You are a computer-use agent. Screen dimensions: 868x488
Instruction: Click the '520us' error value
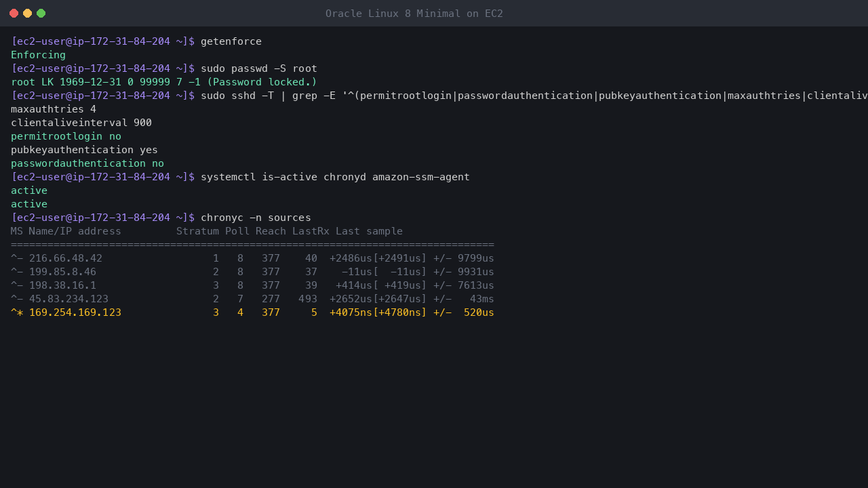pyautogui.click(x=479, y=312)
